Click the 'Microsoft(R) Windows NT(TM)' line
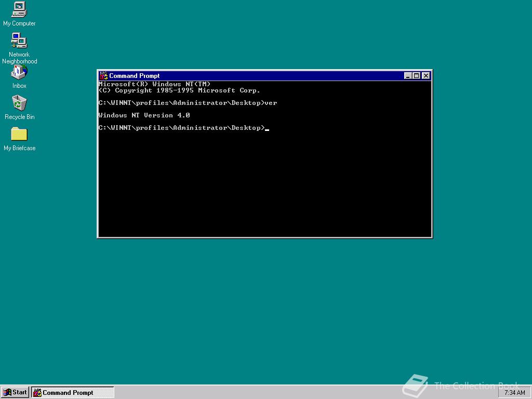The height and width of the screenshot is (399, 532). coord(154,84)
